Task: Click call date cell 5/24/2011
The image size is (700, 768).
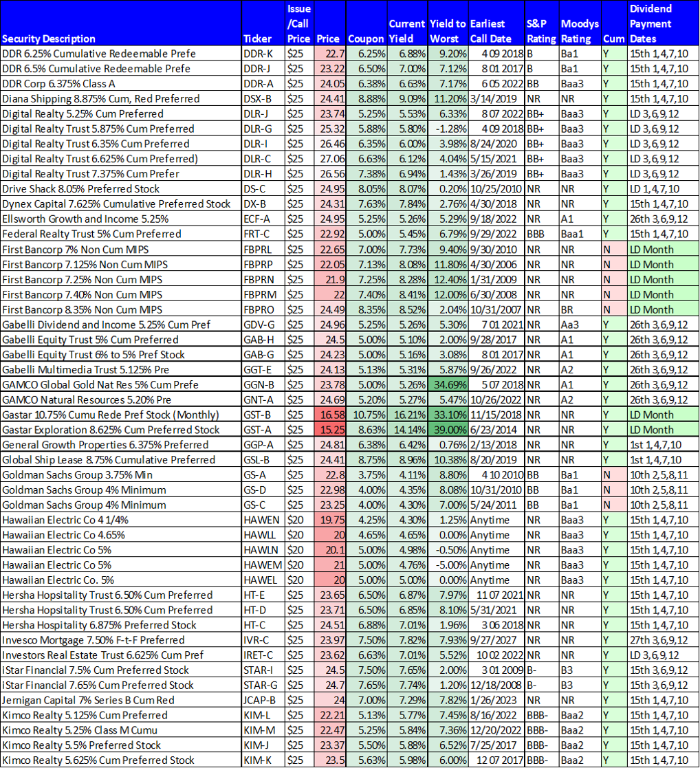Action: coord(496,505)
